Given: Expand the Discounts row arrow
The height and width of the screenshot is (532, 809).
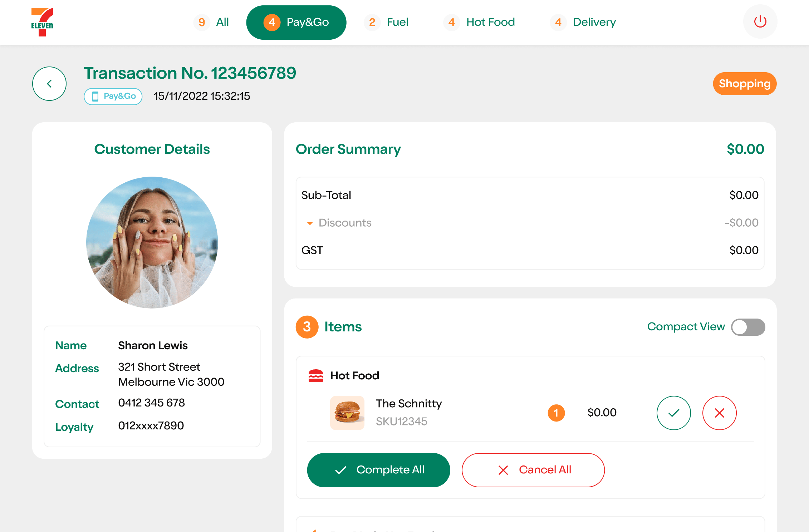Looking at the screenshot, I should tap(310, 223).
